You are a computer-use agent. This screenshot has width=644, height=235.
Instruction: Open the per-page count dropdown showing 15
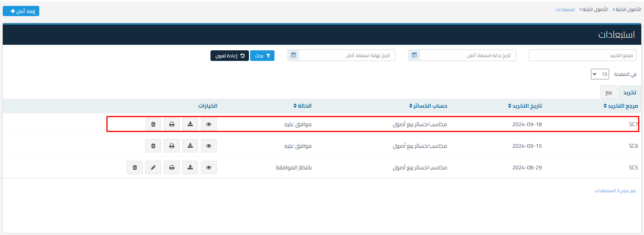[600, 74]
